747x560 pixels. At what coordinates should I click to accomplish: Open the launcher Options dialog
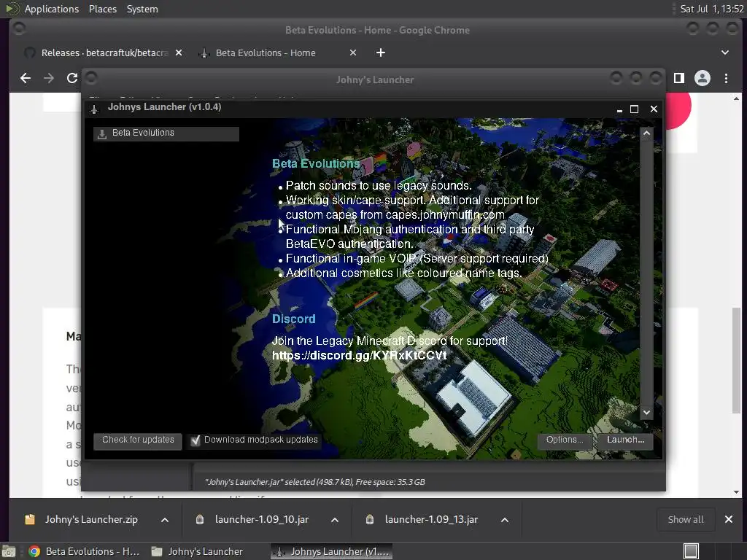[x=565, y=440]
